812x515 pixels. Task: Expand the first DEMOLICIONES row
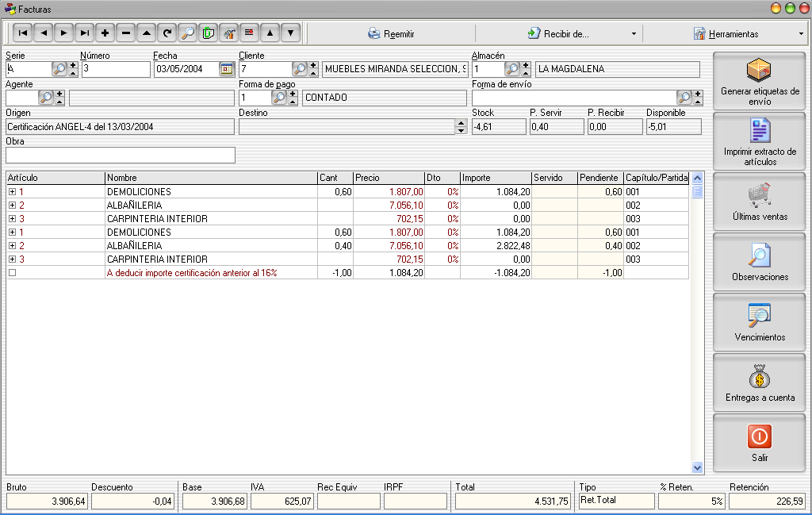tap(12, 192)
